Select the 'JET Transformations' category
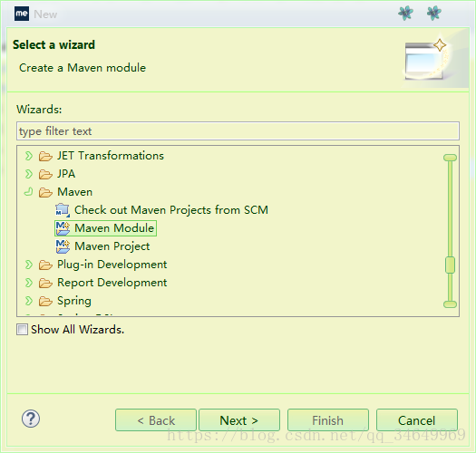 tap(111, 156)
